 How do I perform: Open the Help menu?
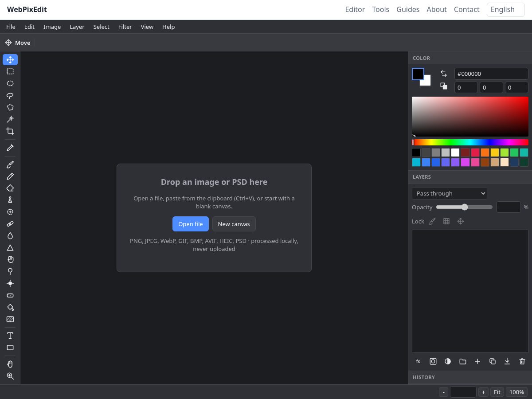pyautogui.click(x=168, y=27)
